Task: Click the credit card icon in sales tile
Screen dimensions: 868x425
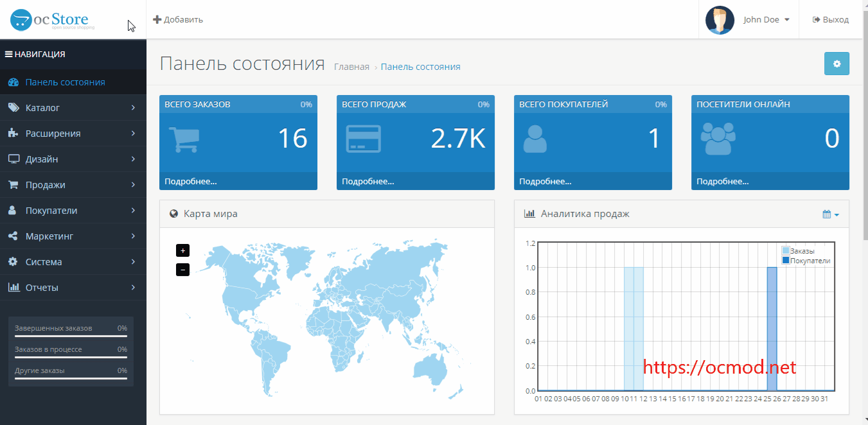Action: point(364,139)
